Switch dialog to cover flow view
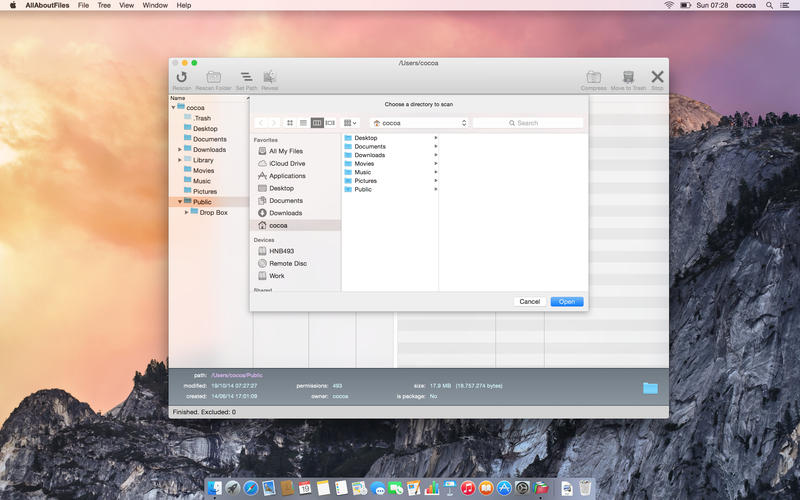 (x=330, y=123)
